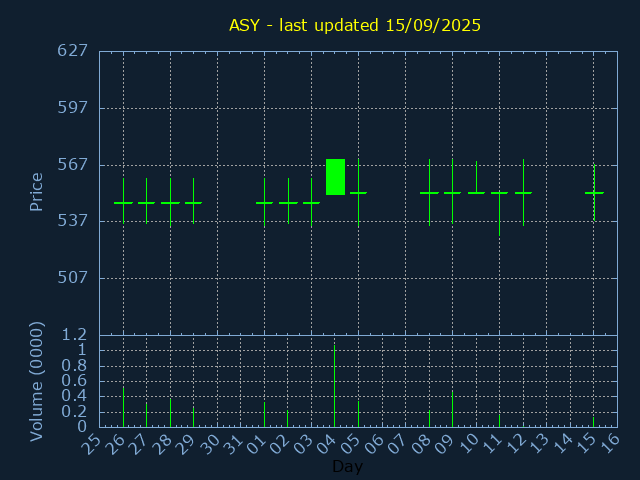Select the price candlestick for day 26
The width and height of the screenshot is (640, 480).
pos(123,201)
